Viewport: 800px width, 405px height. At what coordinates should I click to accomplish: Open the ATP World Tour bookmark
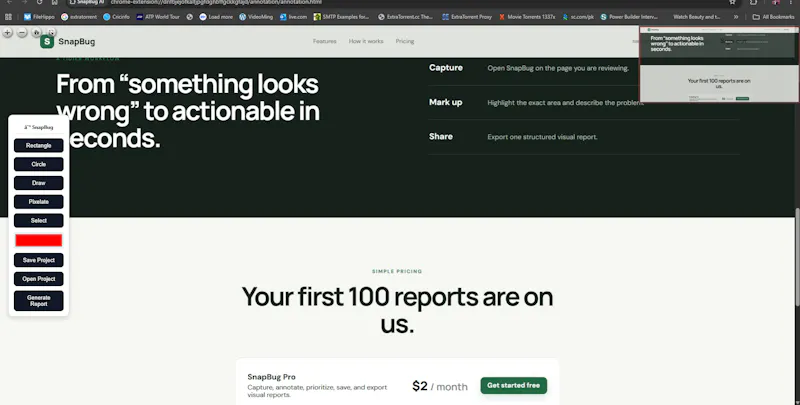point(158,17)
